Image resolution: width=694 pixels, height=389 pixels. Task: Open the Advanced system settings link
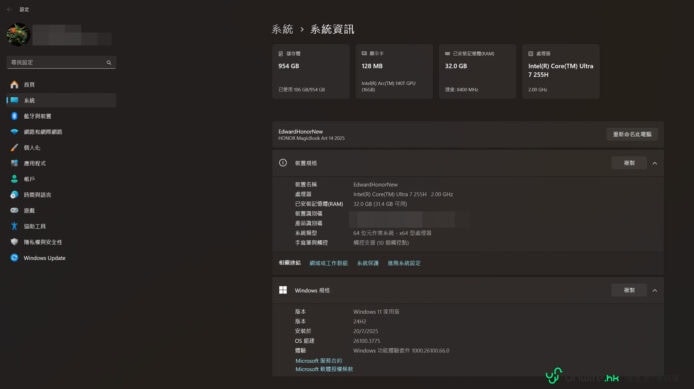coord(404,263)
